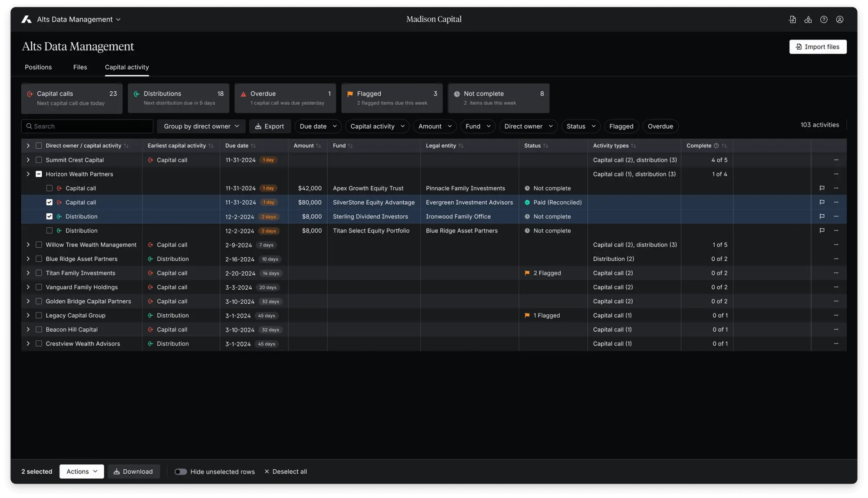This screenshot has width=868, height=498.
Task: Click Deselect all
Action: click(286, 472)
